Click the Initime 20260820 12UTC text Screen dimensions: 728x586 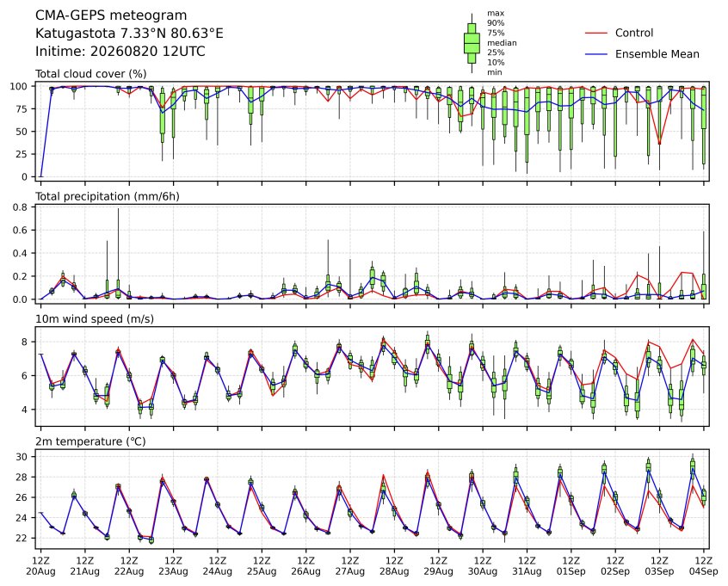point(120,51)
